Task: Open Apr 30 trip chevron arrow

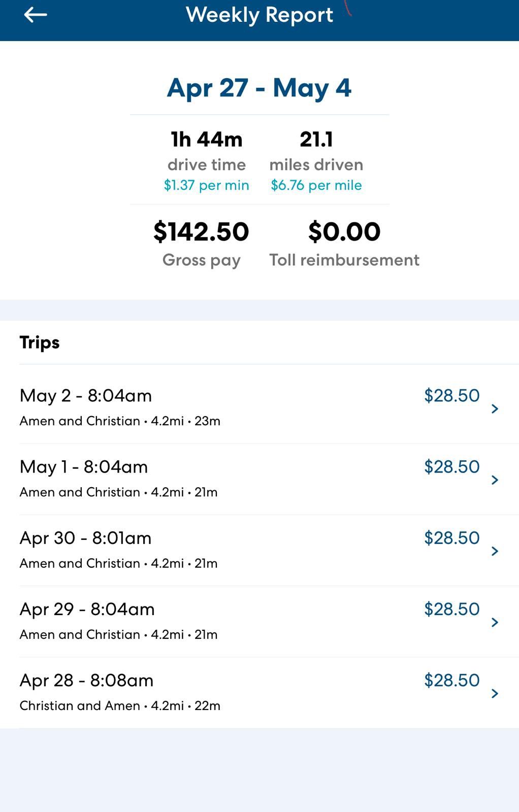Action: (x=495, y=551)
